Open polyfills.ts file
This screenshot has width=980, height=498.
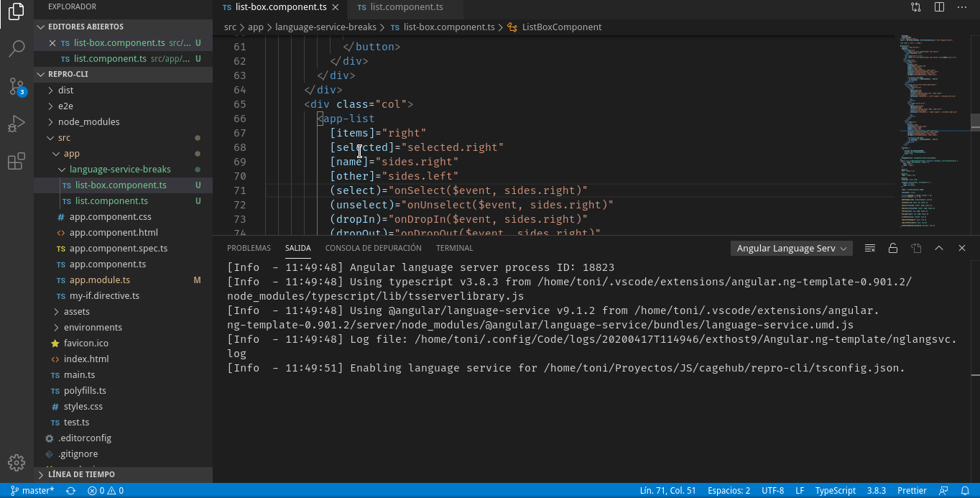click(x=123, y=391)
